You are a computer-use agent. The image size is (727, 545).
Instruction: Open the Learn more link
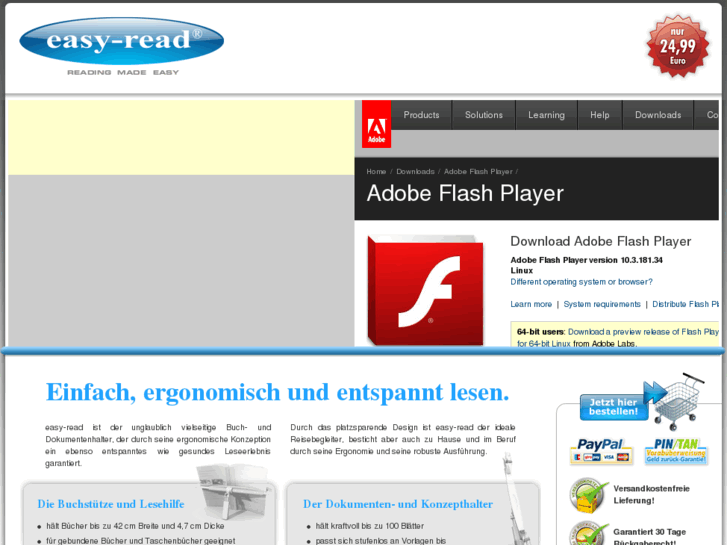point(531,304)
